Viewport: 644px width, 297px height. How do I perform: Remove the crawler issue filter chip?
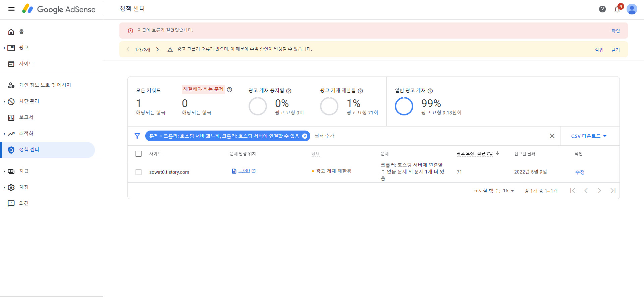pos(305,136)
